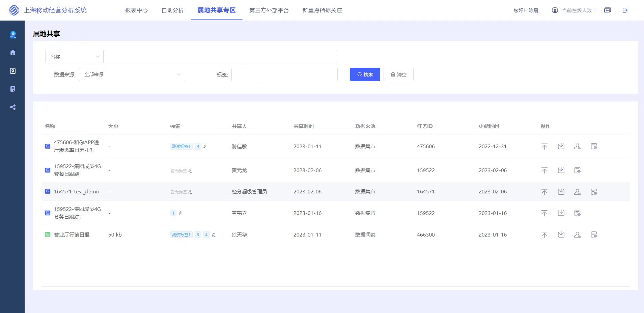Image resolution: width=644 pixels, height=313 pixels.
Task: Open settings icon in 黄嘉立's row
Action: pyautogui.click(x=578, y=213)
